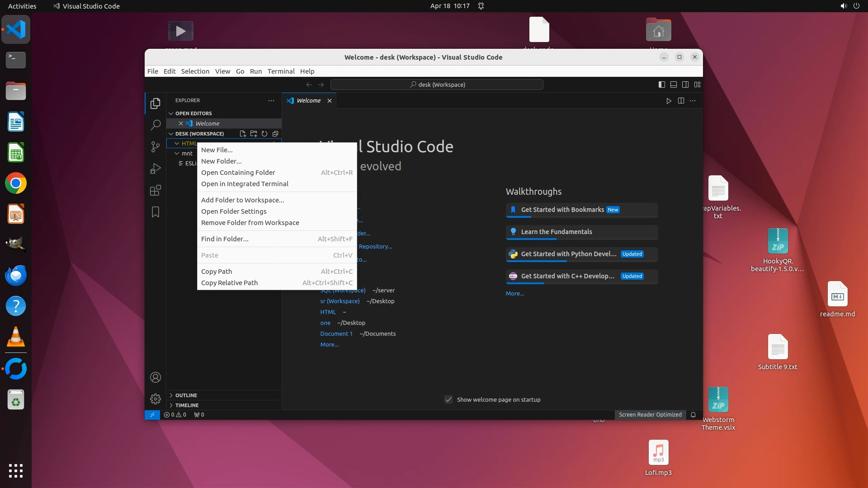This screenshot has height=488, width=868.
Task: Toggle the Primary Side Bar layout icon
Action: pos(662,84)
